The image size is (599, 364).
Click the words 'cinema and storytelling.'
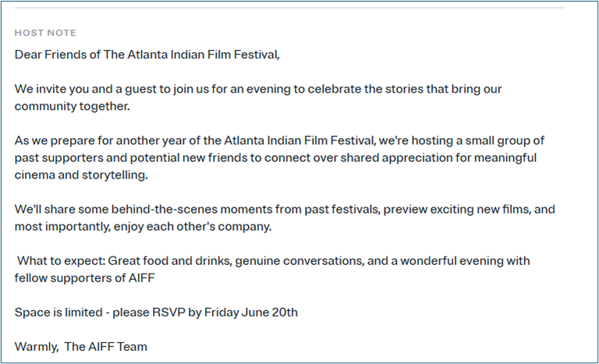[81, 175]
